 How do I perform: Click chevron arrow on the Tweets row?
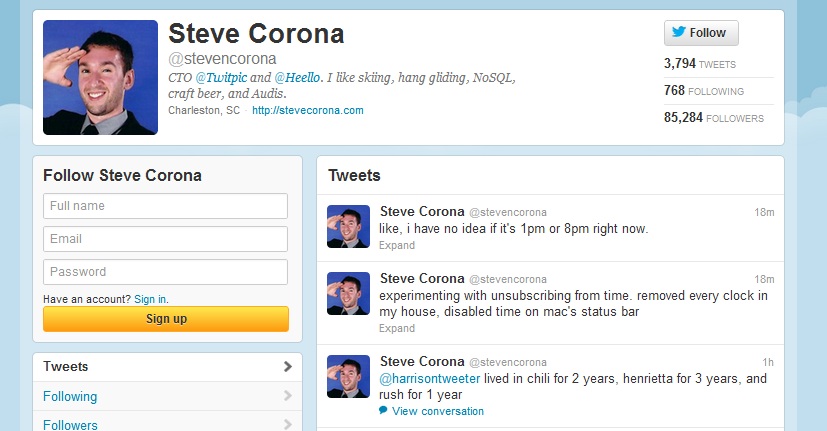[x=287, y=366]
